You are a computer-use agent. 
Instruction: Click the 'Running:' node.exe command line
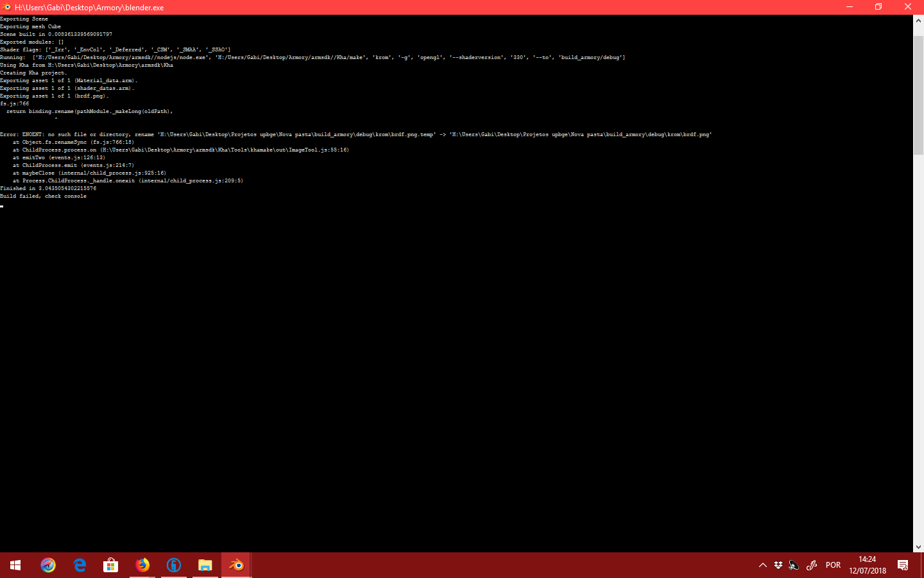312,57
